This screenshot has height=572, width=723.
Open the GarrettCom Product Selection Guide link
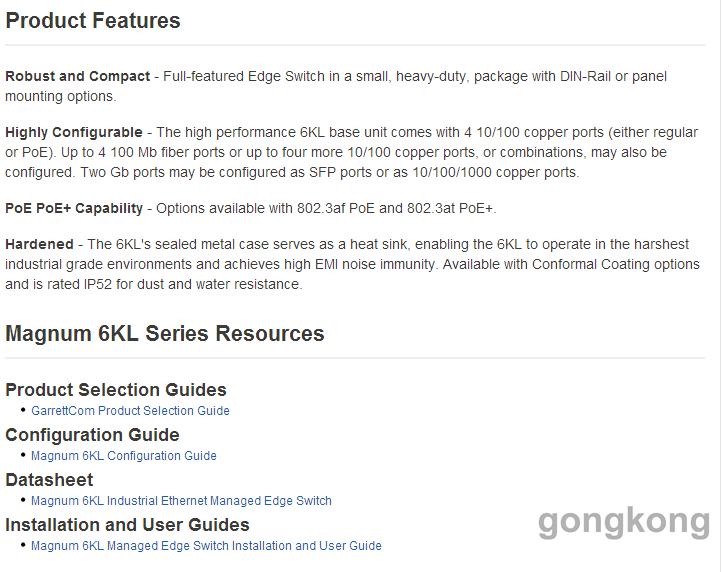[130, 411]
